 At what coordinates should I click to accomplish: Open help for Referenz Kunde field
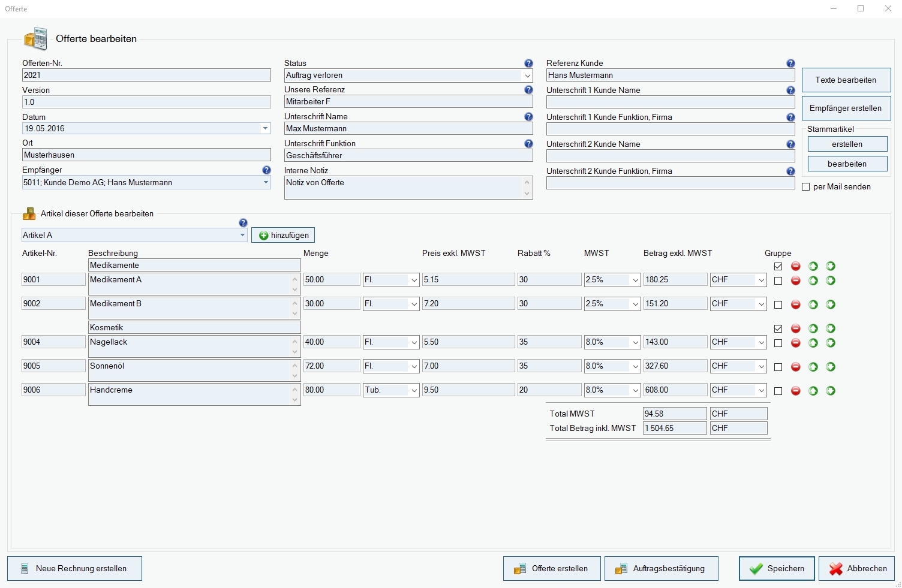tap(790, 64)
